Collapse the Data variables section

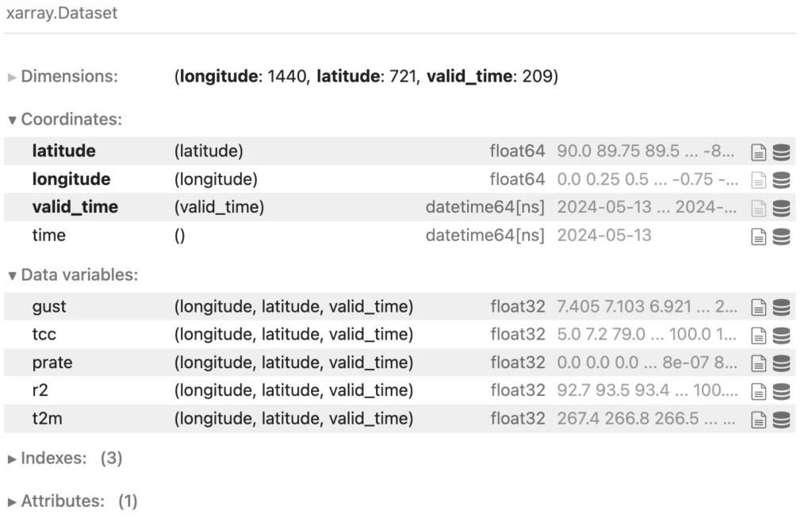(73, 275)
